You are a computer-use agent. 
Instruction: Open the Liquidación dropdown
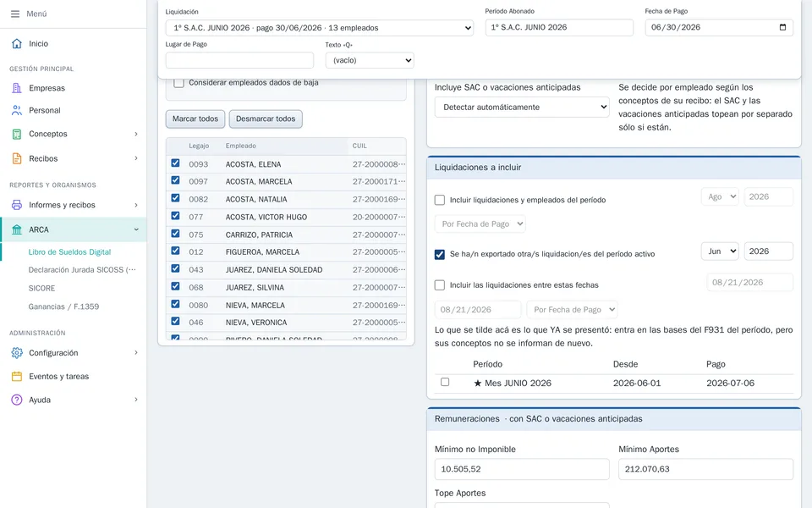pos(320,28)
